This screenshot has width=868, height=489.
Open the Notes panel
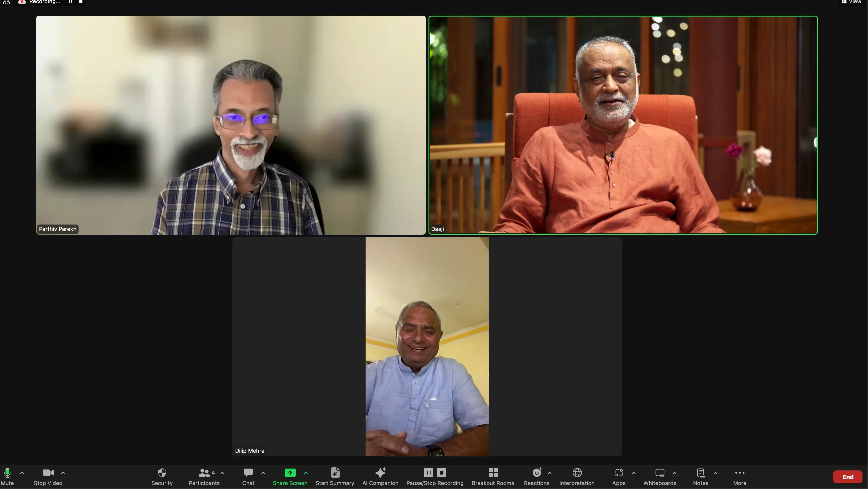(x=701, y=476)
